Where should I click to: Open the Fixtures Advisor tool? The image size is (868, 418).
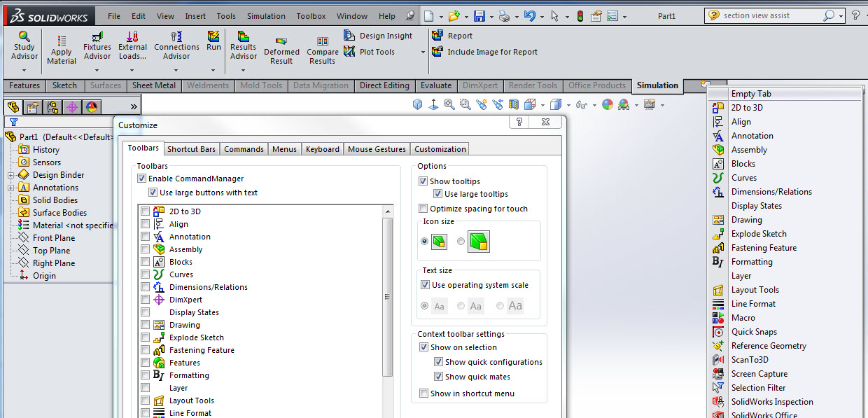click(x=97, y=46)
